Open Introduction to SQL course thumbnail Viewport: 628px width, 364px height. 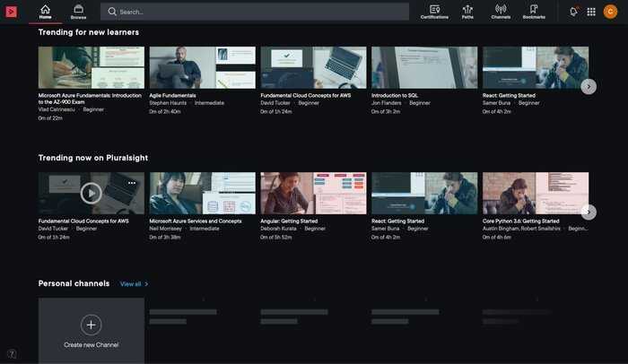point(424,67)
